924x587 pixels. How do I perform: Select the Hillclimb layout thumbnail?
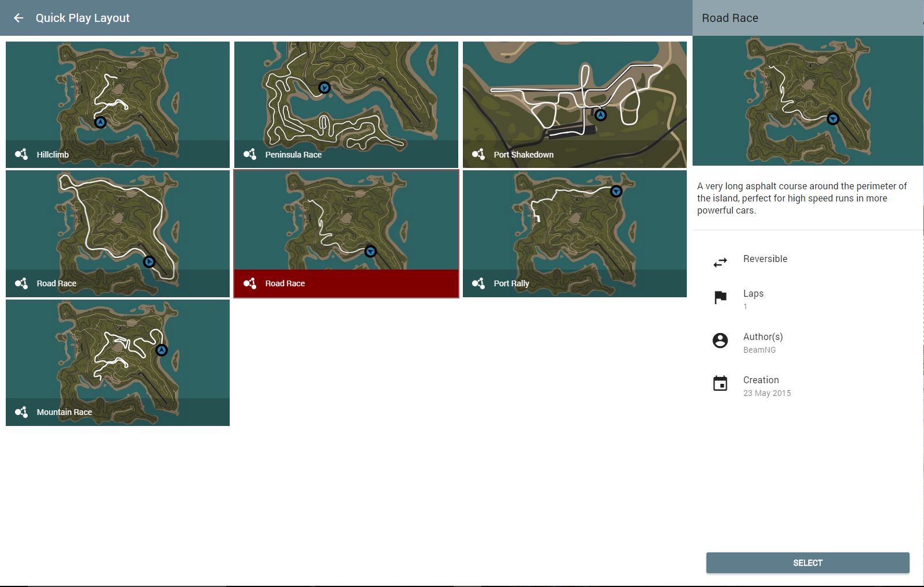tap(118, 104)
